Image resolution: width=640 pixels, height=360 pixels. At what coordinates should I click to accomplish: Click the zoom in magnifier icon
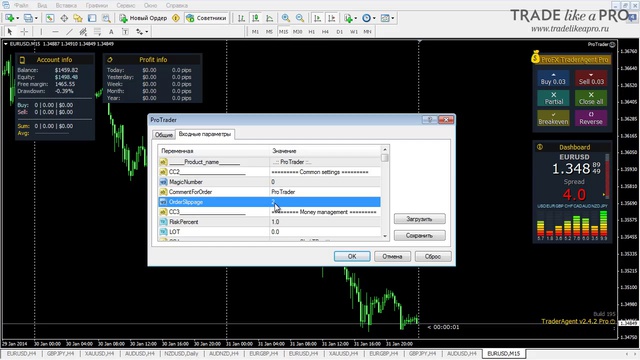(x=286, y=18)
